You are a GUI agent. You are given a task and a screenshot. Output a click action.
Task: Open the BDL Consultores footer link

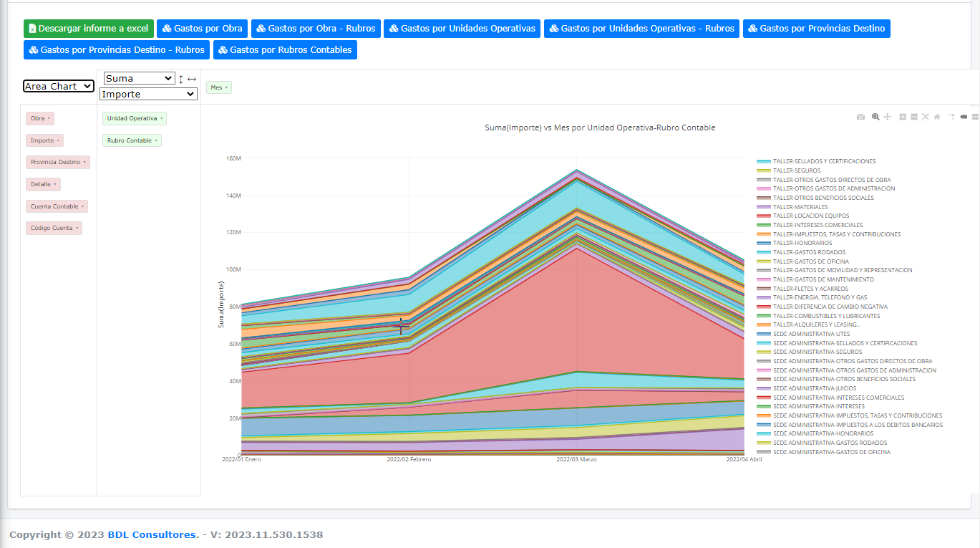pyautogui.click(x=152, y=534)
